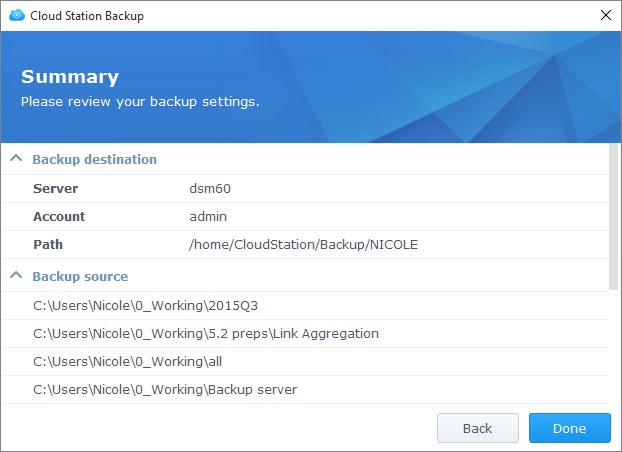
Task: Select the Backup server source folder entry
Action: coord(305,390)
